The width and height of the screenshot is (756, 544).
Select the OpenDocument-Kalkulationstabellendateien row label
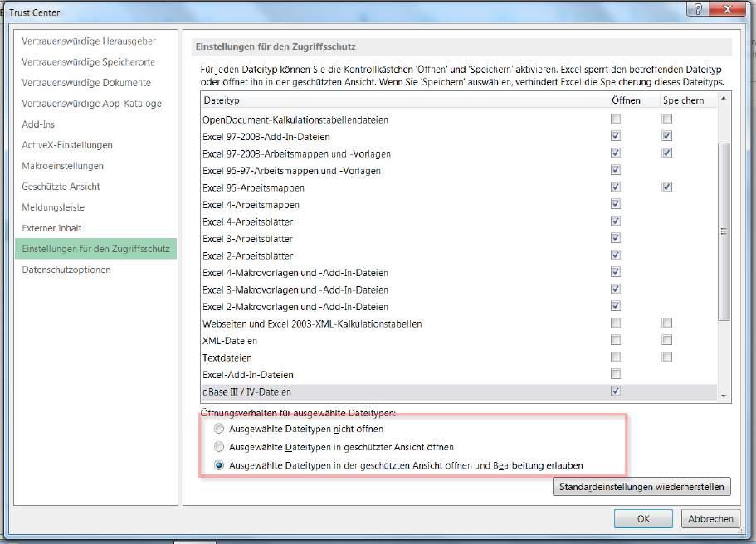[x=295, y=120]
